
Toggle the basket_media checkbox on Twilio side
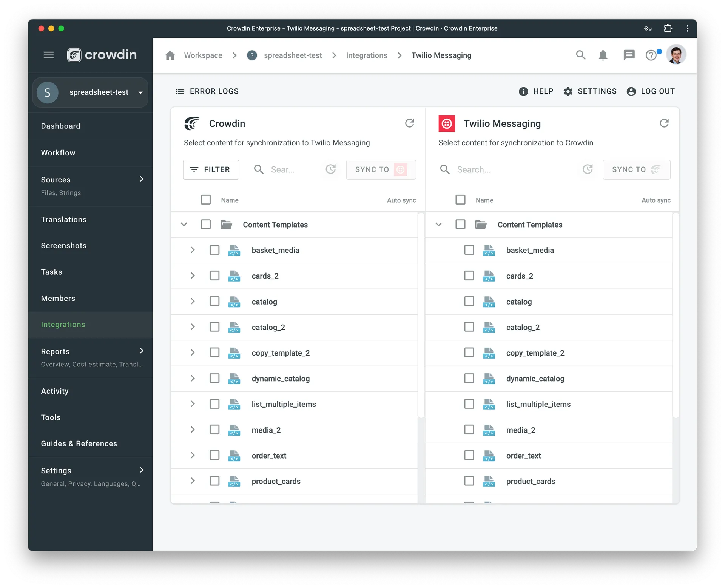click(468, 250)
